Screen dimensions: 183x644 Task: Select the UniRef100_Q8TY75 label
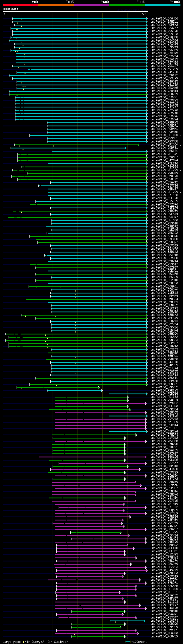click(164, 532)
